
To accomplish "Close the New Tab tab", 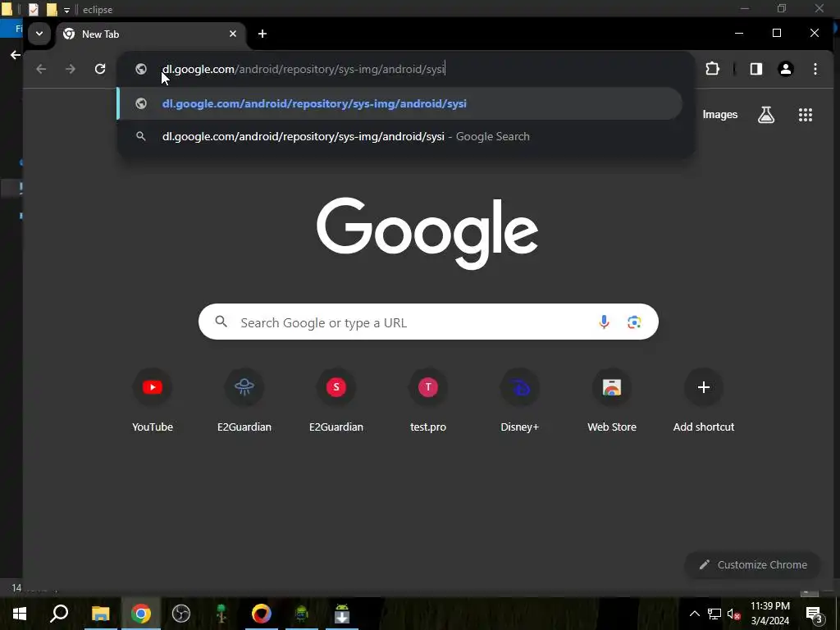I will tap(232, 34).
